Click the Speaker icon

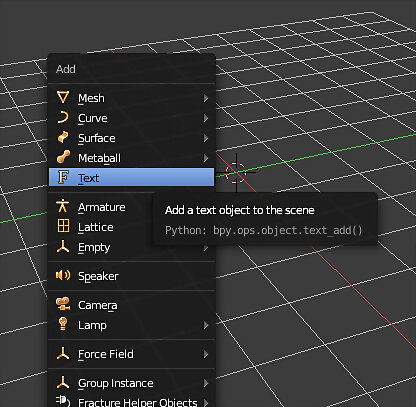click(63, 275)
